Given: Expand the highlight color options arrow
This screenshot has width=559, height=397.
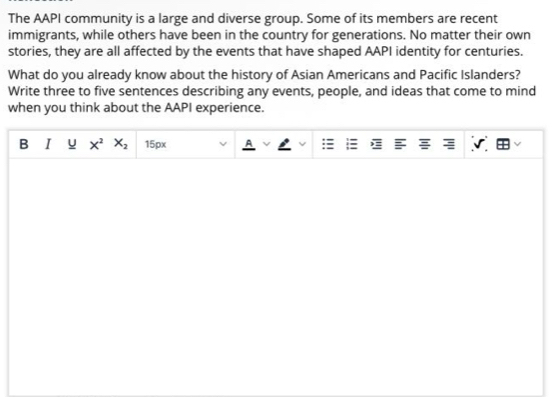Looking at the screenshot, I should click(x=302, y=144).
